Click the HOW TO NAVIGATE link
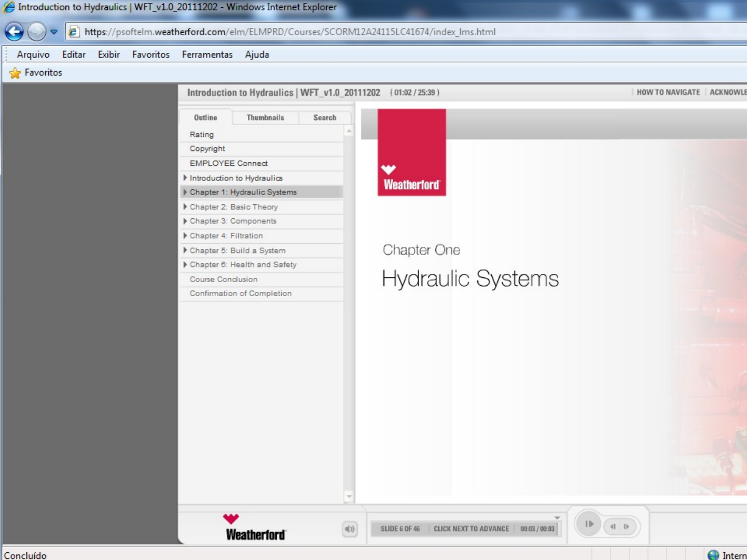 tap(668, 92)
